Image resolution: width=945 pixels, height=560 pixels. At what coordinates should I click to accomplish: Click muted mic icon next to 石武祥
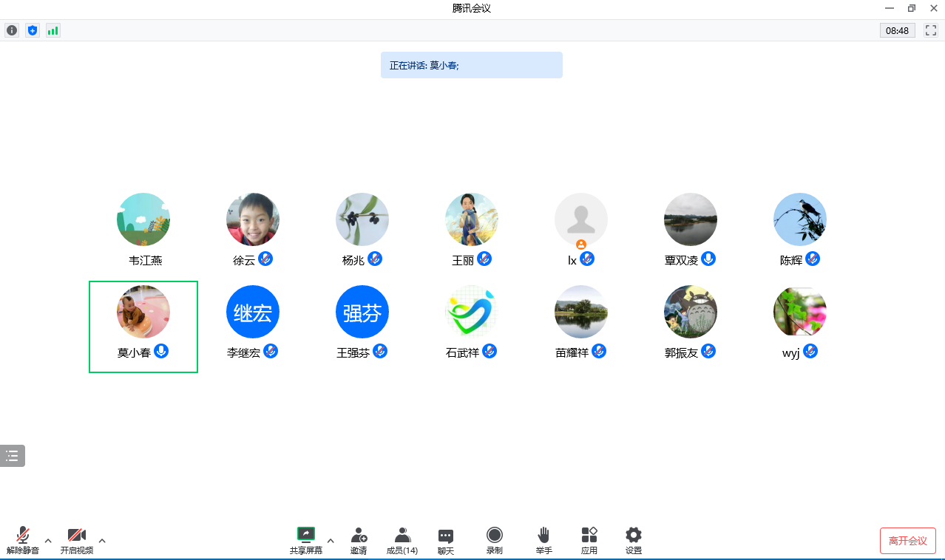pyautogui.click(x=490, y=351)
